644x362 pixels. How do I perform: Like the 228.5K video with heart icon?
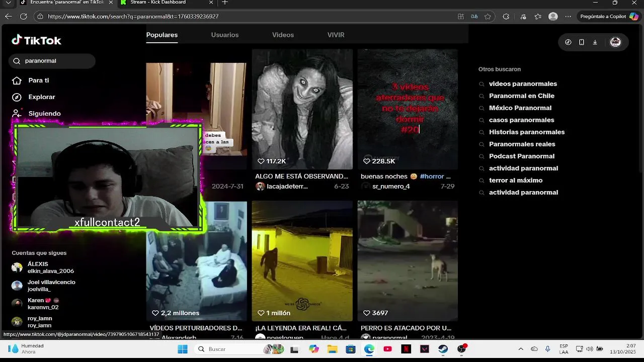pos(366,161)
